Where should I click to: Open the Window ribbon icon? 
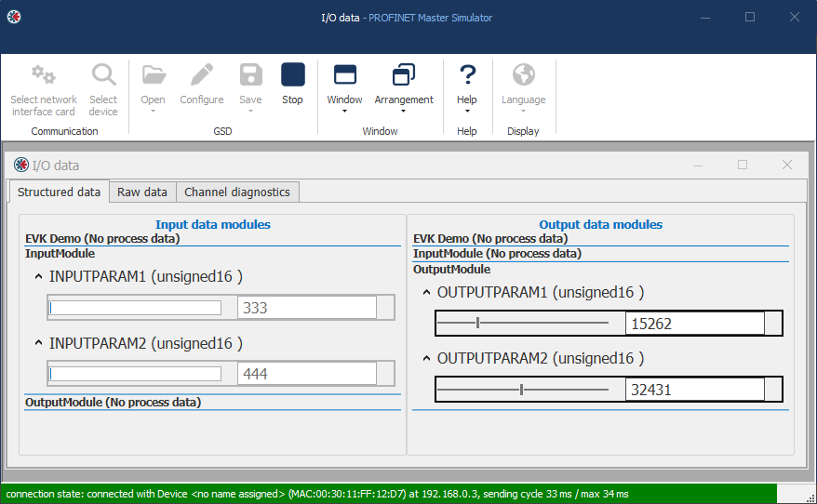click(344, 75)
